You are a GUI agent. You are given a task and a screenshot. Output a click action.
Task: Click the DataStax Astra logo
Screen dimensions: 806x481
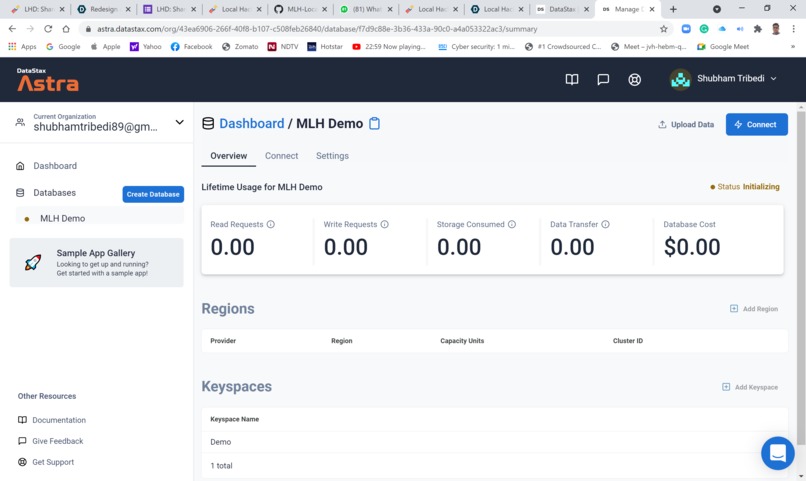48,80
